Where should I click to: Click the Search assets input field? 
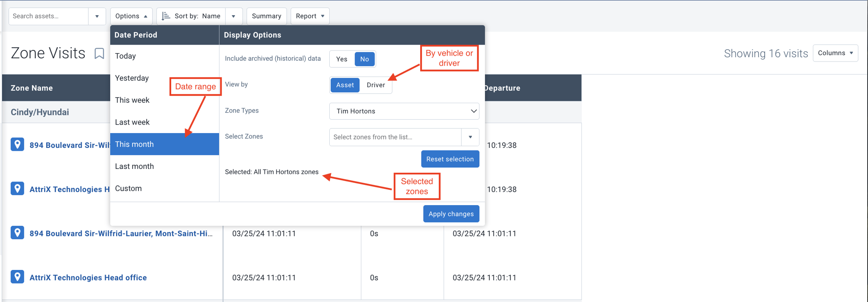tap(49, 16)
